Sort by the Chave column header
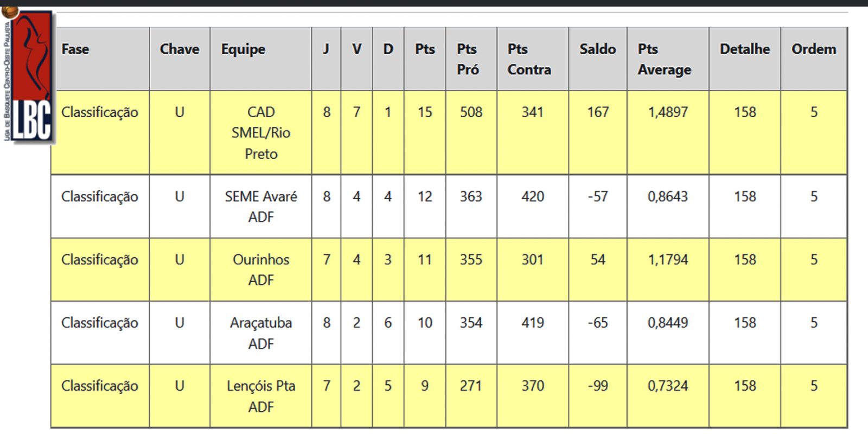868x438 pixels. click(x=180, y=49)
